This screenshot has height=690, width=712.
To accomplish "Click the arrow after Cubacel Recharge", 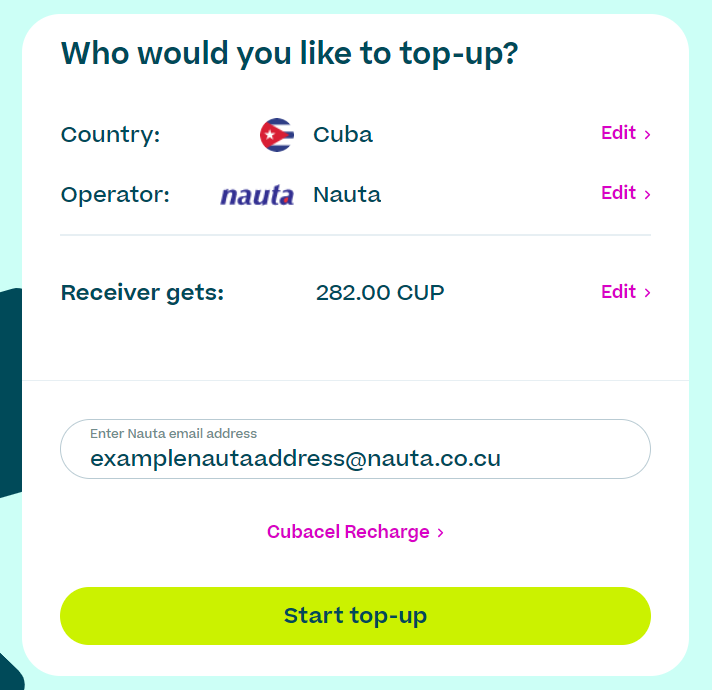I will (x=440, y=532).
